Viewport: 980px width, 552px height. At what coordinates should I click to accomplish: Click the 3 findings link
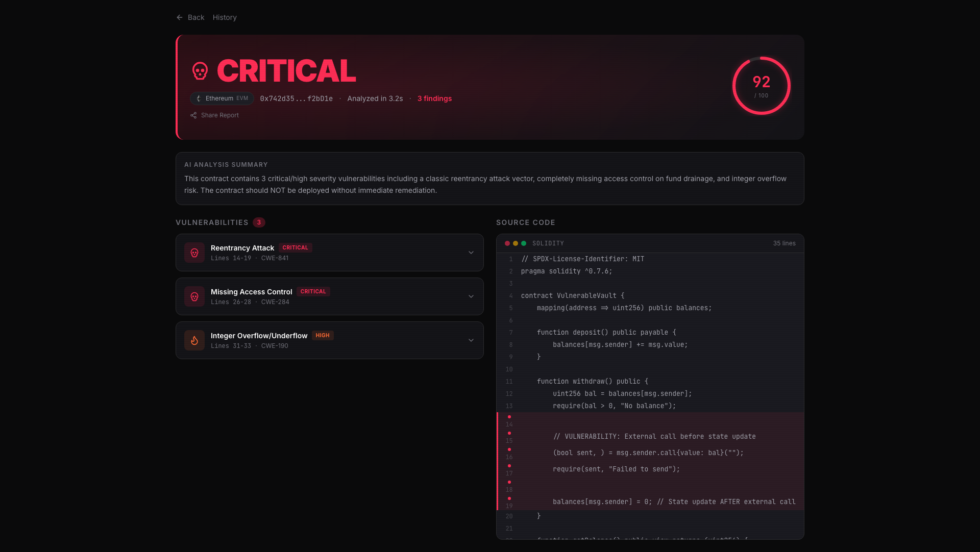click(x=434, y=98)
